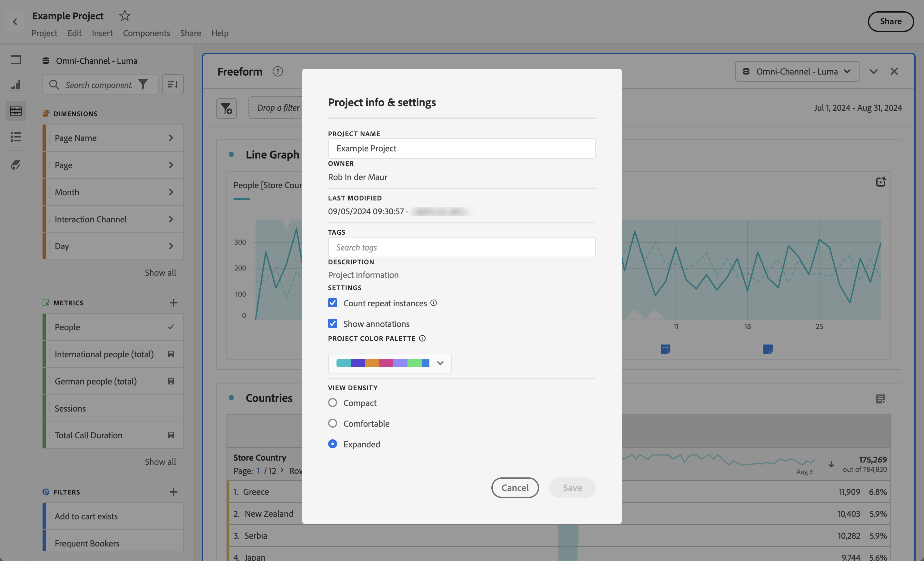
Task: Click the filter funnel in component search
Action: click(x=143, y=85)
